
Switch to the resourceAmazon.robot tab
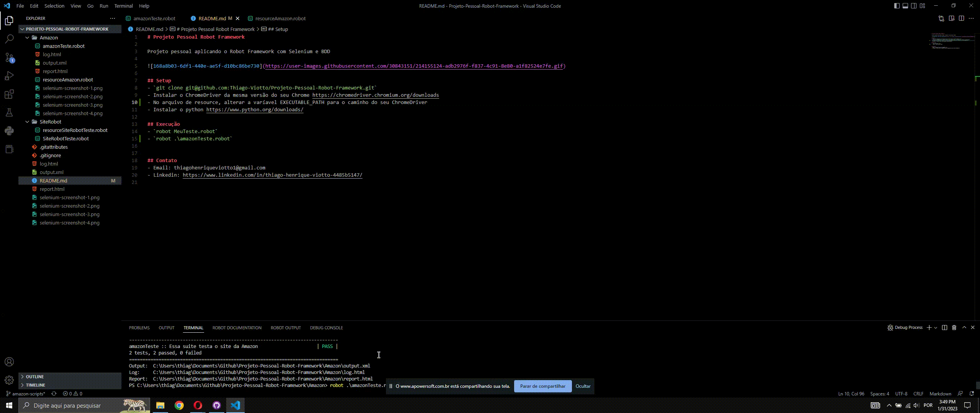(x=279, y=18)
